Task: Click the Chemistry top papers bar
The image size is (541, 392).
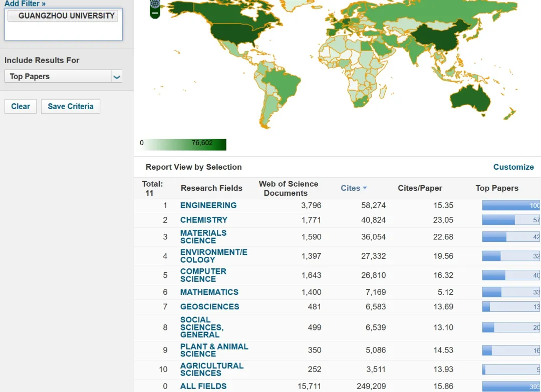Action: (x=511, y=220)
